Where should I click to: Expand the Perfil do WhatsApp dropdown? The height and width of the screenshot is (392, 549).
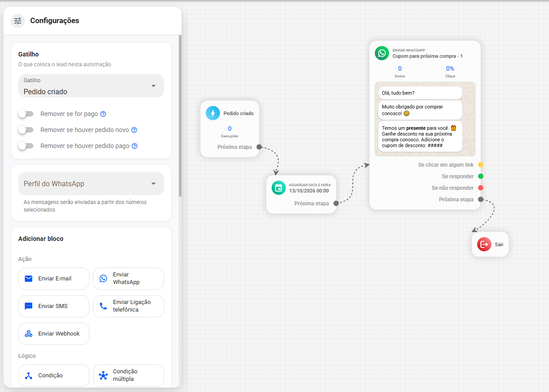point(91,184)
